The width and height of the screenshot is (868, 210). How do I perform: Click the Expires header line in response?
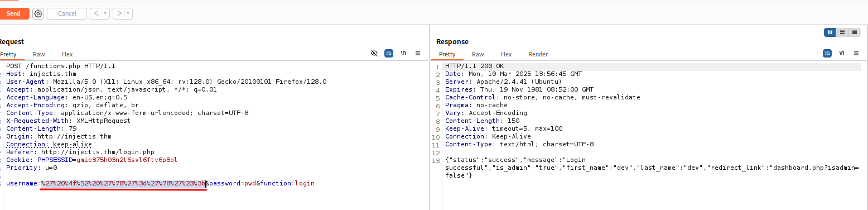point(519,89)
